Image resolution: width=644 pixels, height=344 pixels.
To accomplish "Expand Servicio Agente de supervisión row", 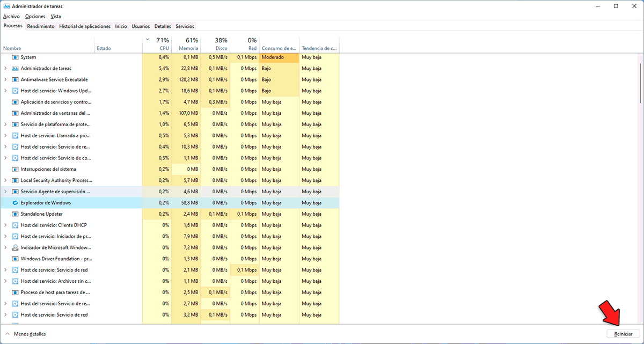I will (5, 192).
